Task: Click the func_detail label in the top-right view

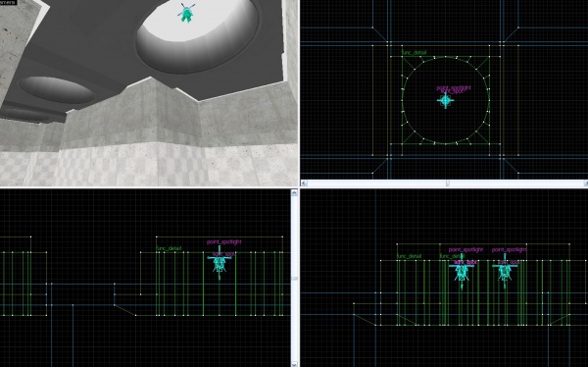Action: click(414, 53)
